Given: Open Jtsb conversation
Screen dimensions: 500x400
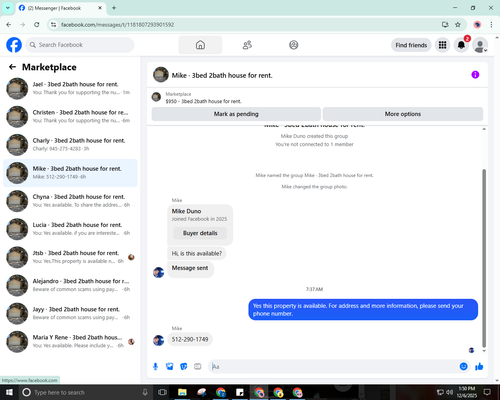Looking at the screenshot, I should (70, 257).
